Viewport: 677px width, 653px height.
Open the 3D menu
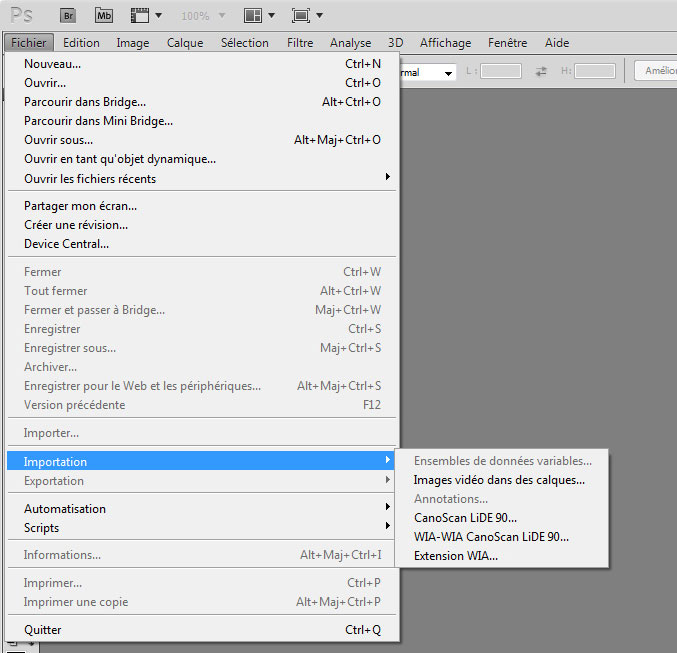395,43
